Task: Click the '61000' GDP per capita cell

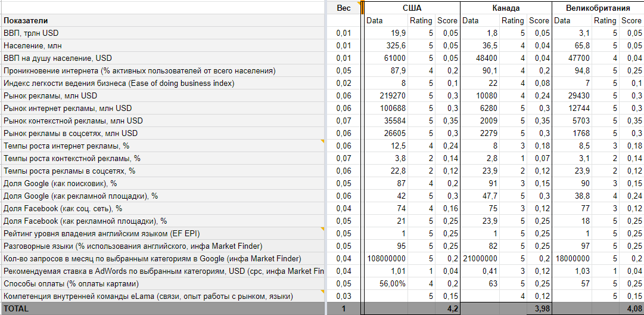Action: coord(387,58)
